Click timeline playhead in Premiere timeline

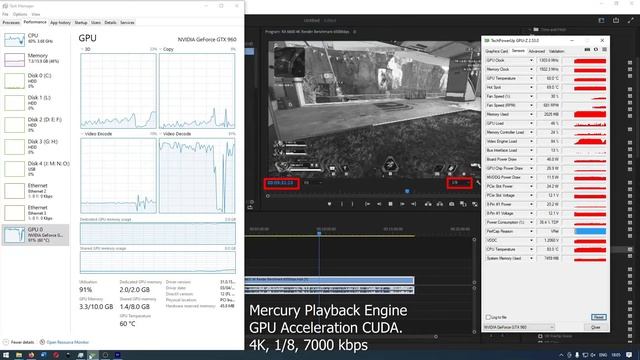coord(319,233)
